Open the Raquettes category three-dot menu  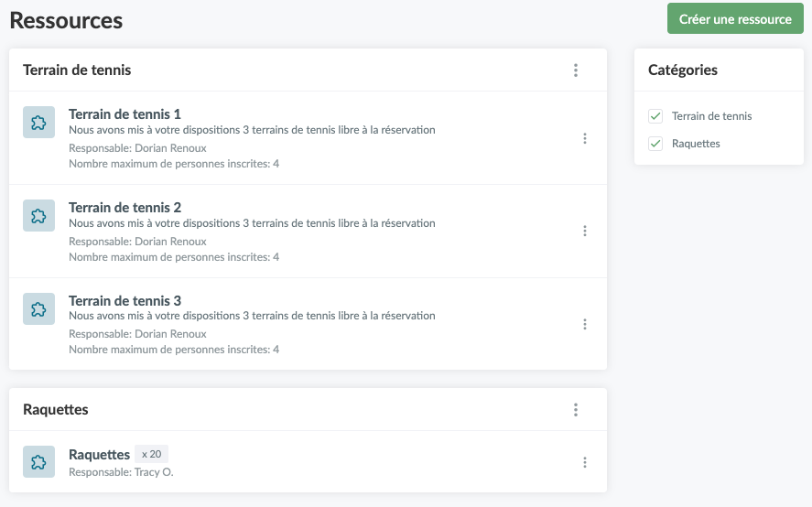click(575, 410)
